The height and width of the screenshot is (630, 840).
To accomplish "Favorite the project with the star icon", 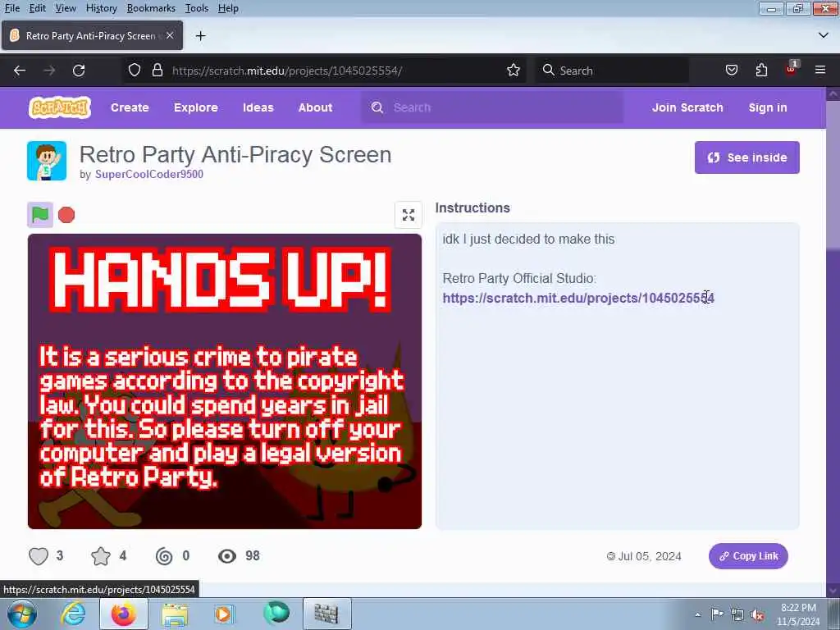I will 101,556.
